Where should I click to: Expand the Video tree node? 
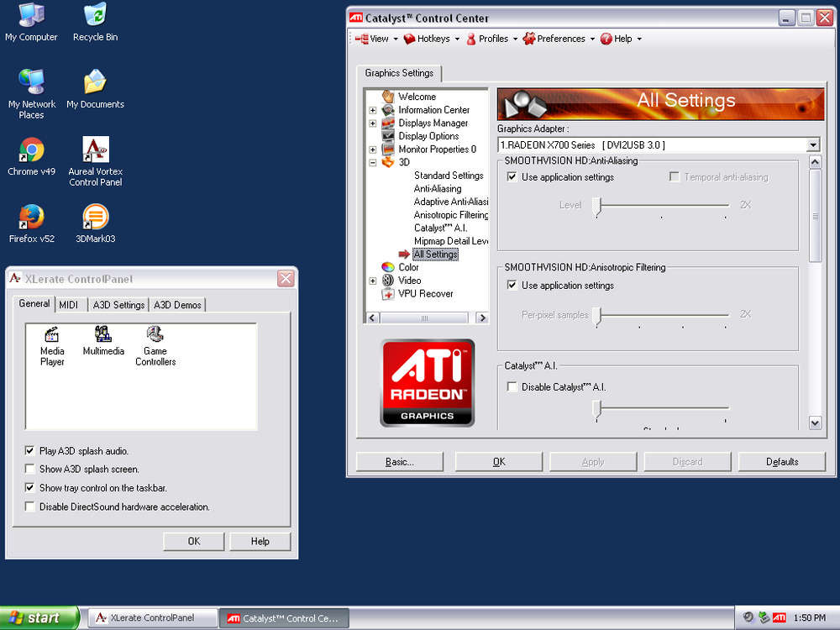pos(372,281)
